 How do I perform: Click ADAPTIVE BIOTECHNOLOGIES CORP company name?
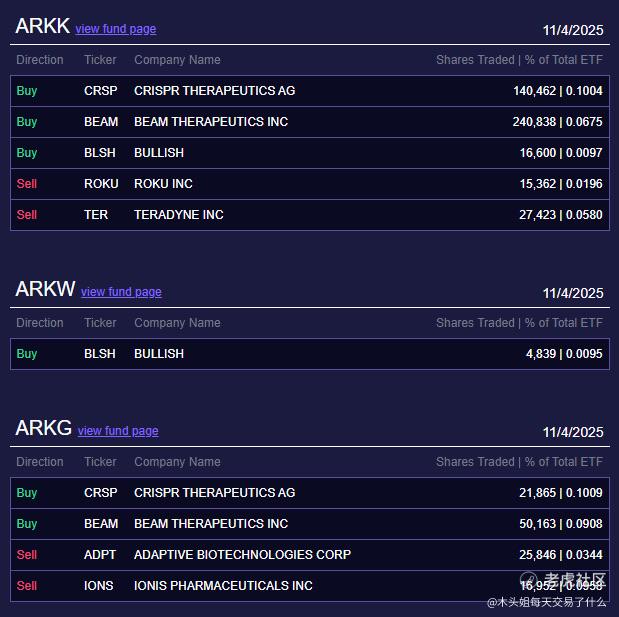242,555
